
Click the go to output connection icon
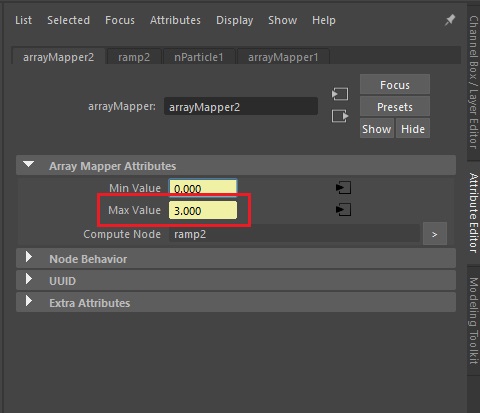click(x=340, y=116)
